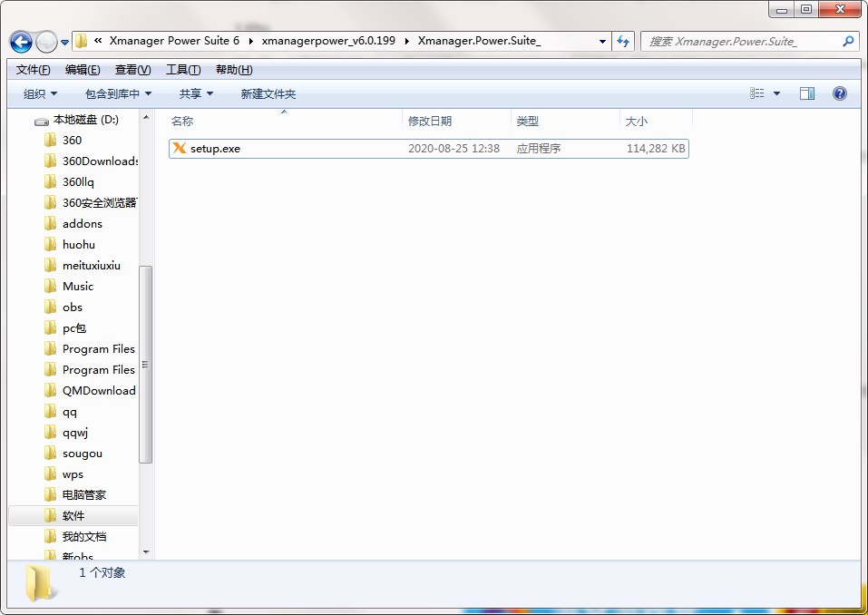The image size is (868, 615).
Task: Sort by 大小 column header
Action: [x=656, y=121]
